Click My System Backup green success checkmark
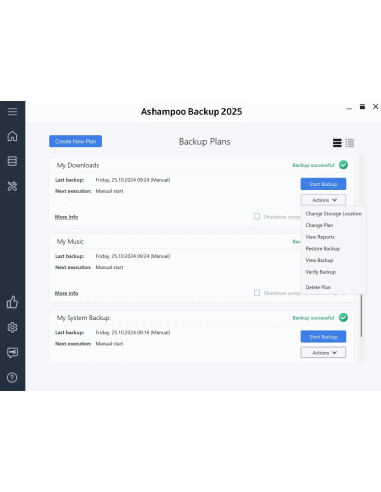Viewport: 381px width, 492px height. tap(343, 317)
